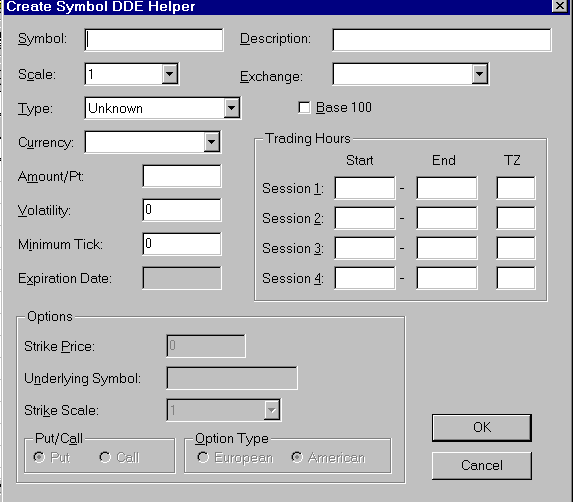Click Session 3 End time field
Image resolution: width=573 pixels, height=502 pixels.
coord(447,248)
